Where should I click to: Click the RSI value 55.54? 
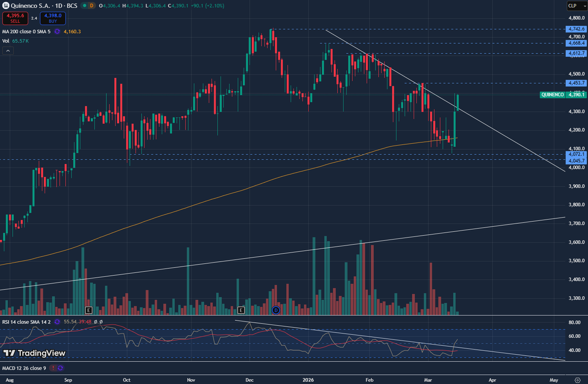71,321
